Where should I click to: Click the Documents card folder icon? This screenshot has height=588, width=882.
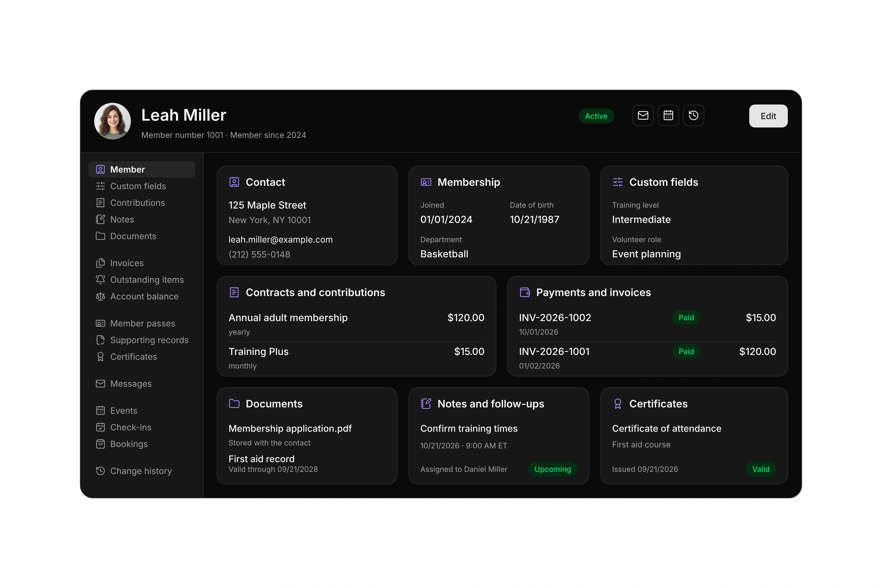[x=234, y=403]
